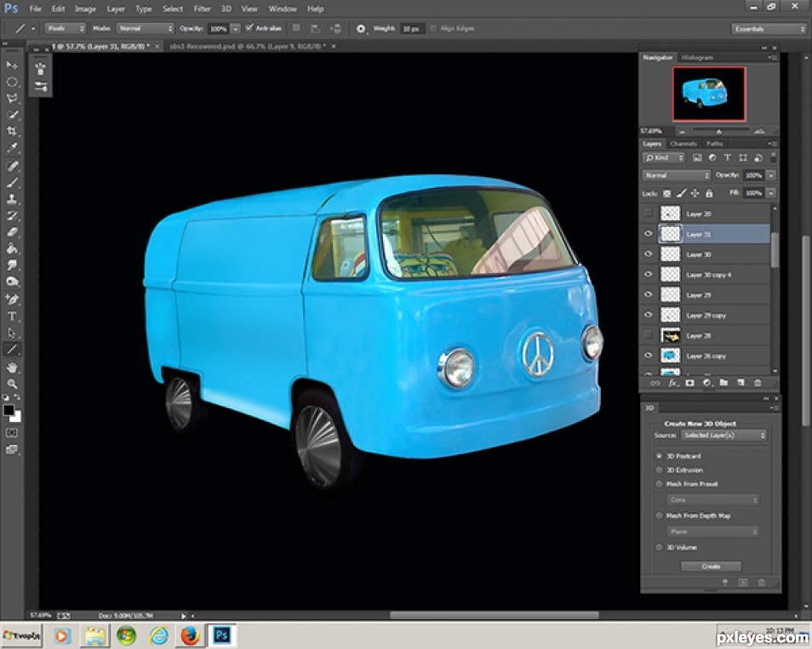Filter layers by type (T) icon
The width and height of the screenshot is (812, 649).
pyautogui.click(x=727, y=158)
